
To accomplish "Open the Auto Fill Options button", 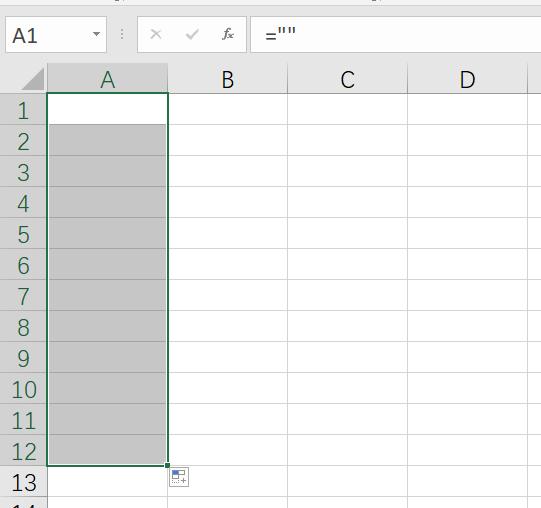I will (179, 477).
